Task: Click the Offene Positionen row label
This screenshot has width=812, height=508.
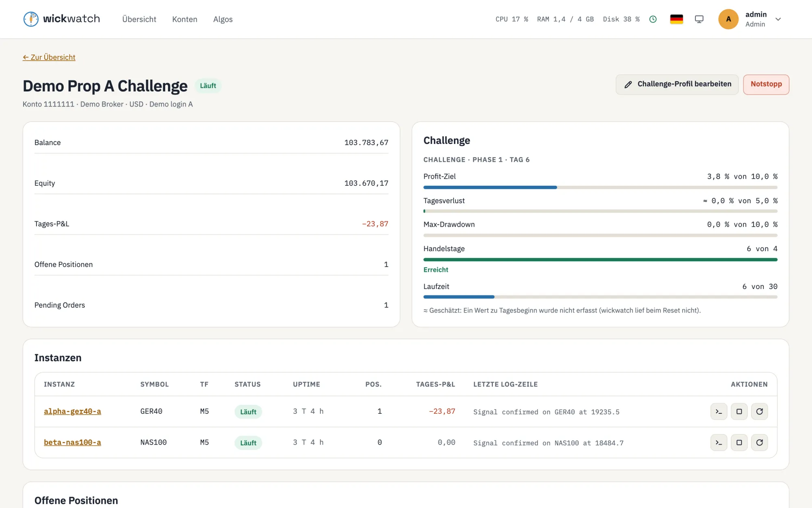Action: coord(63,265)
